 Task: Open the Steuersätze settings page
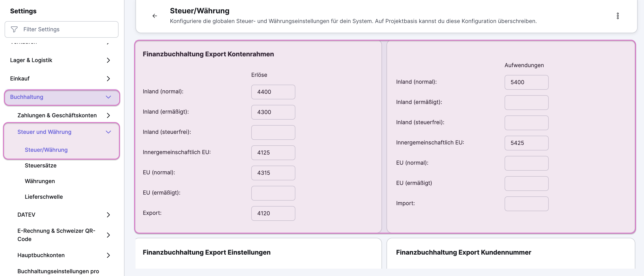coord(40,166)
